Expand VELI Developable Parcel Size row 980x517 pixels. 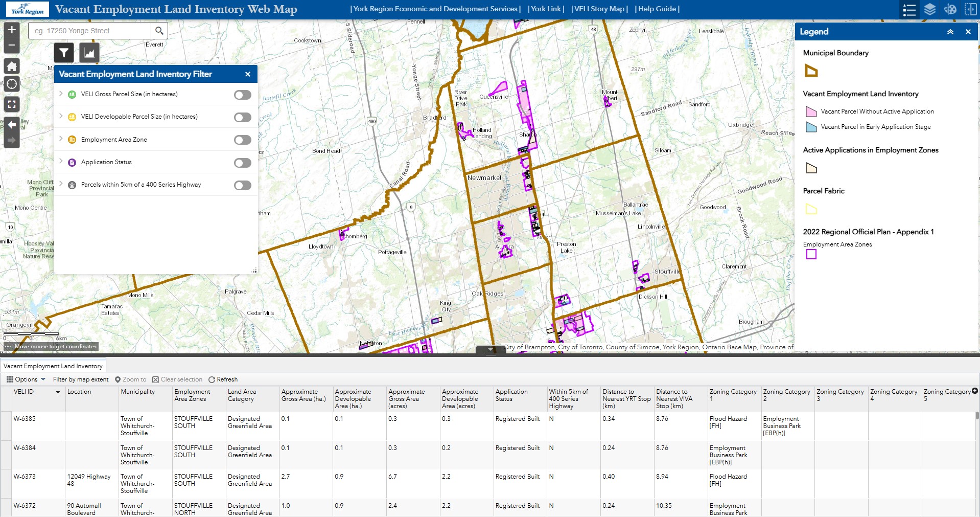pyautogui.click(x=61, y=116)
